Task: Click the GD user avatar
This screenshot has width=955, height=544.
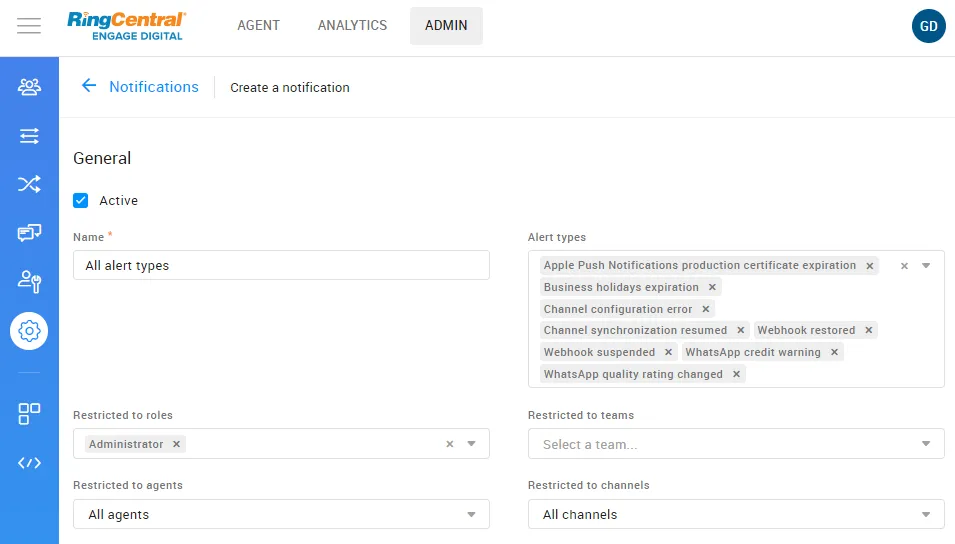Action: [x=928, y=26]
